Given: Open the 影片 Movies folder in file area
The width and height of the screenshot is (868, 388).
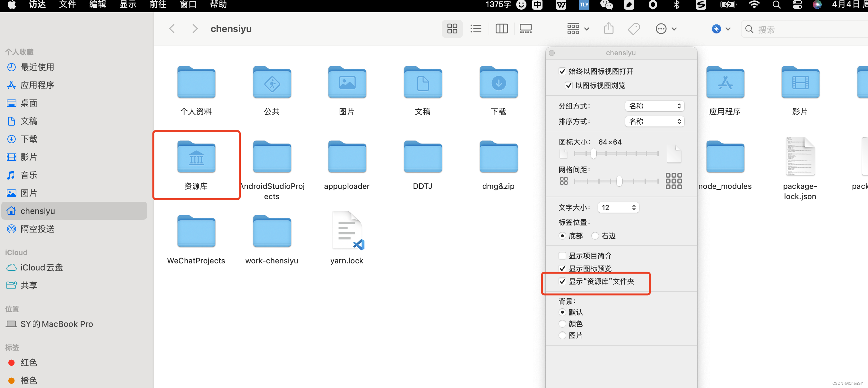Looking at the screenshot, I should click(800, 83).
